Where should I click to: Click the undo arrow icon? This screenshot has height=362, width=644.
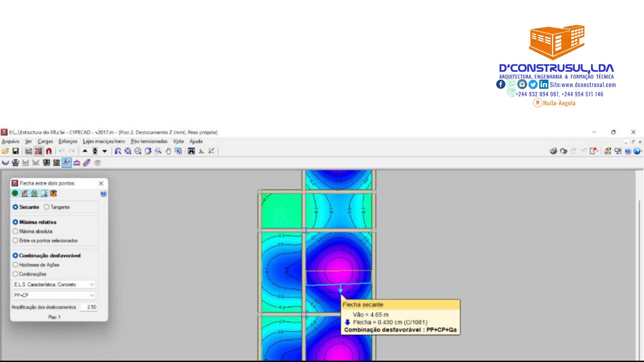[x=62, y=151]
